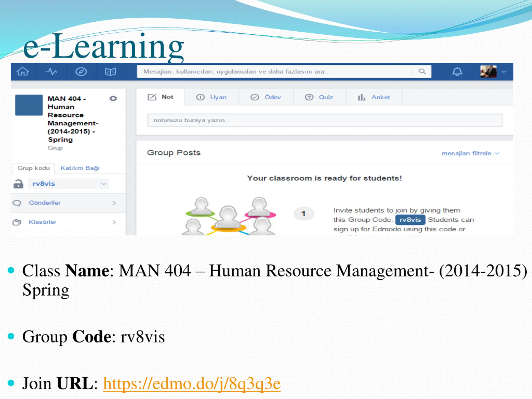Select the Ödev tab
Image resolution: width=532 pixels, height=399 pixels.
pyautogui.click(x=266, y=97)
